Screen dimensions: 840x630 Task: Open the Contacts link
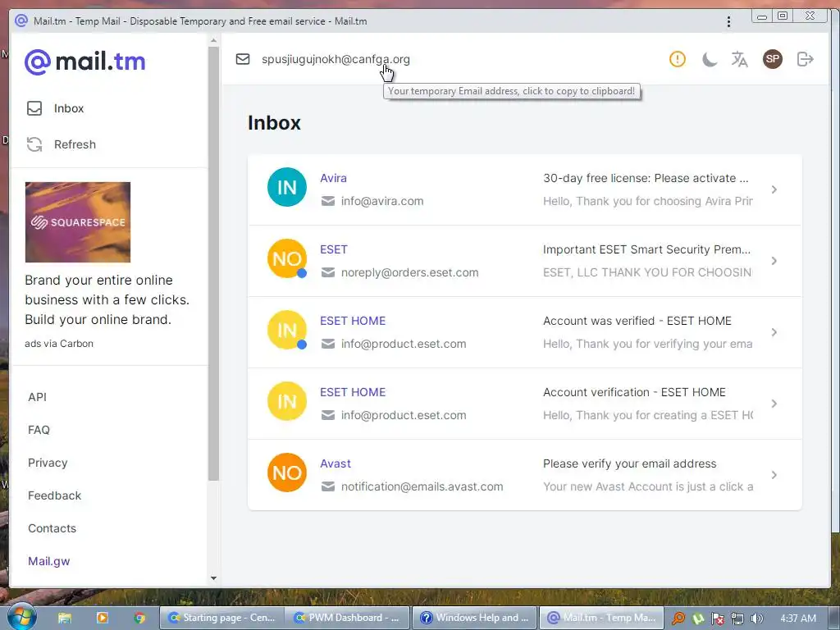tap(52, 528)
